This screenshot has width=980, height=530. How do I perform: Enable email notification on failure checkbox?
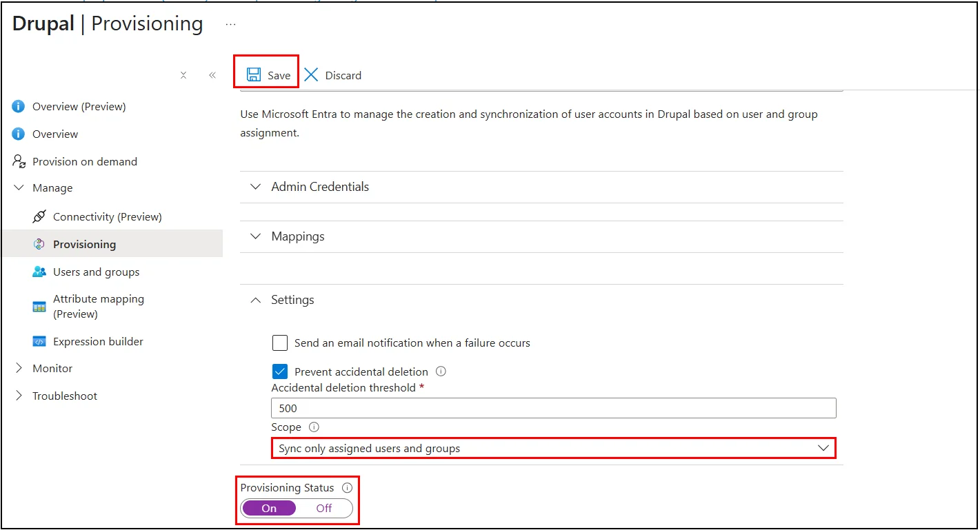(279, 343)
